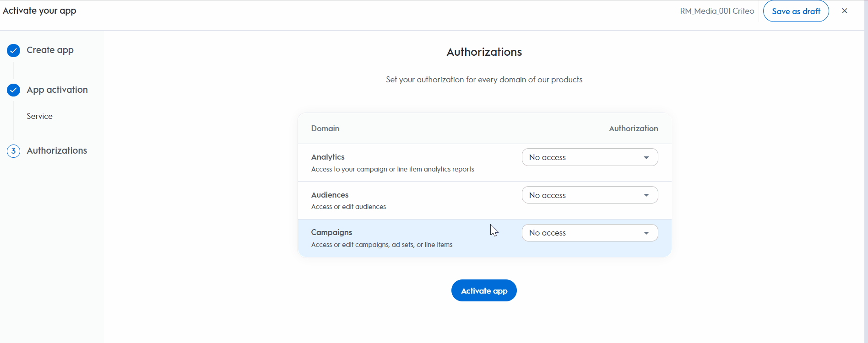Select the Analytics domain row
This screenshot has height=343, width=868.
click(x=484, y=163)
